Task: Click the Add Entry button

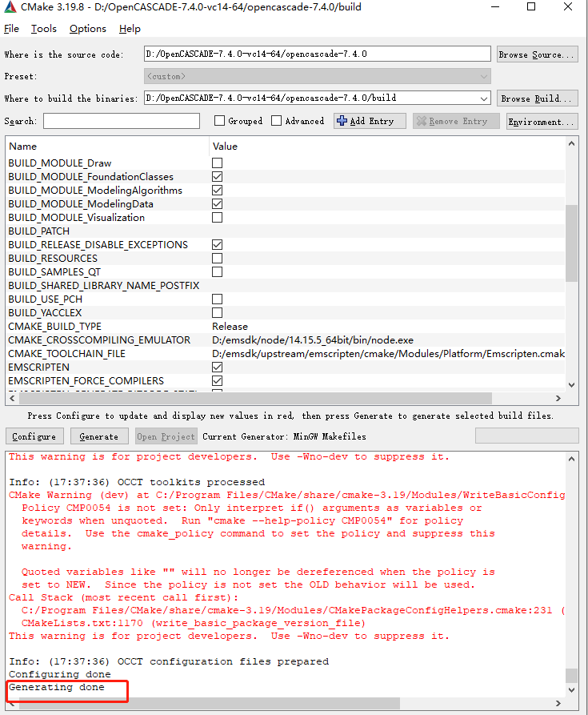Action: click(370, 121)
